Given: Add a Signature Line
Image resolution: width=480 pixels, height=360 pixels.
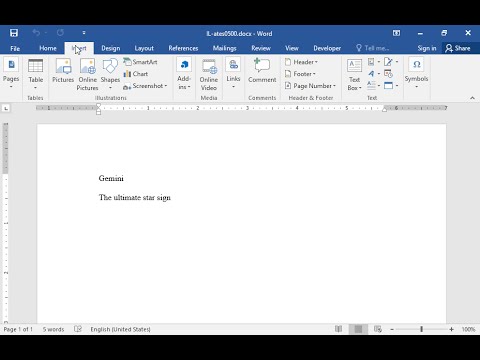Looking at the screenshot, I should click(391, 62).
